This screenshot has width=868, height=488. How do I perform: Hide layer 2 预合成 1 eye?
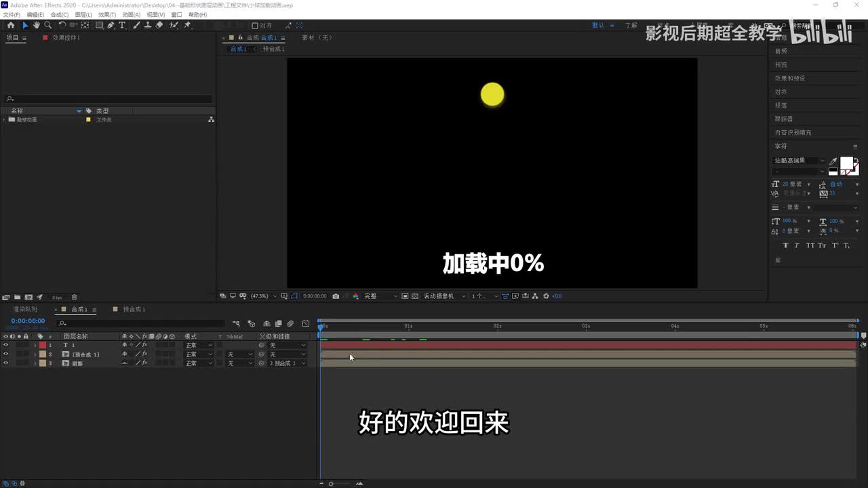click(6, 354)
